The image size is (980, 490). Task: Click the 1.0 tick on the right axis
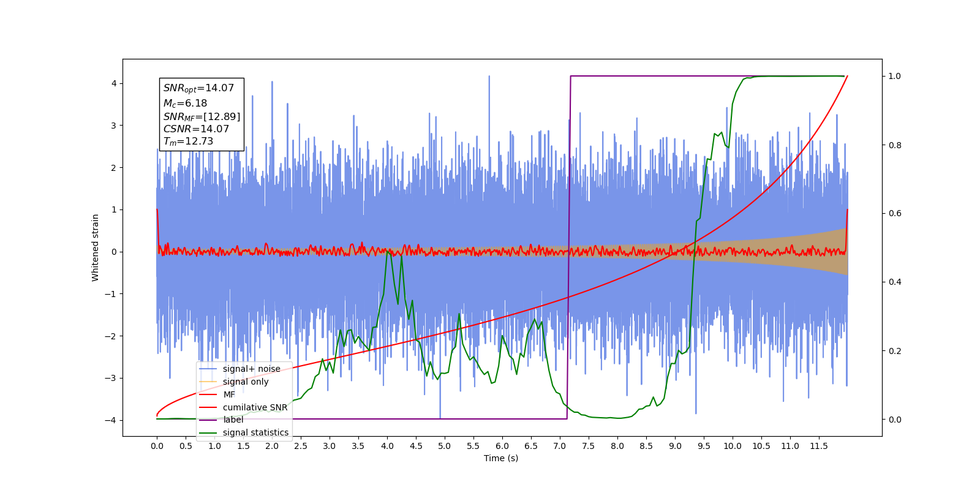895,76
